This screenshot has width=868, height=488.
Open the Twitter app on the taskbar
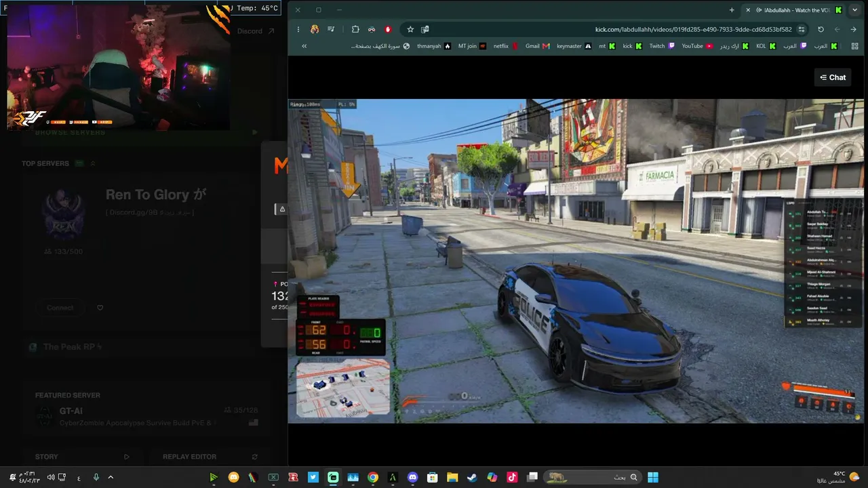tap(313, 477)
